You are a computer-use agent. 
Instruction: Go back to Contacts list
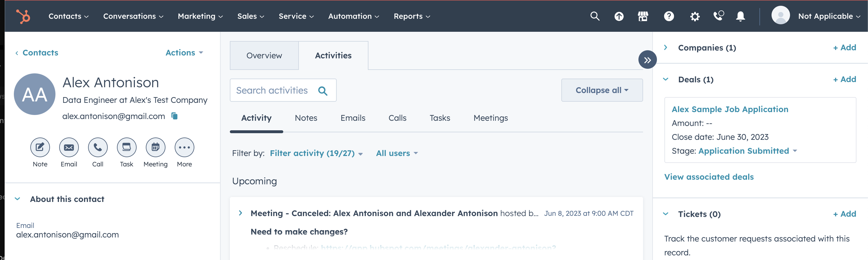click(37, 53)
